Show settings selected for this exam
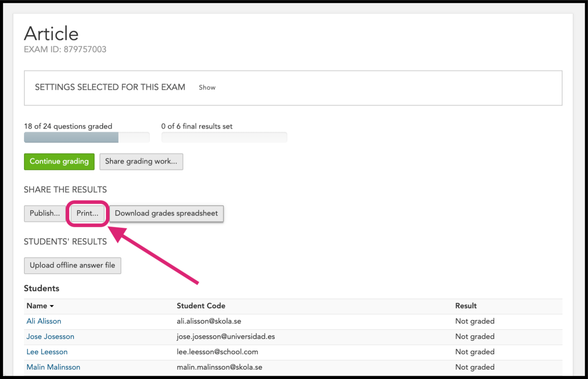The width and height of the screenshot is (588, 379). 207,88
